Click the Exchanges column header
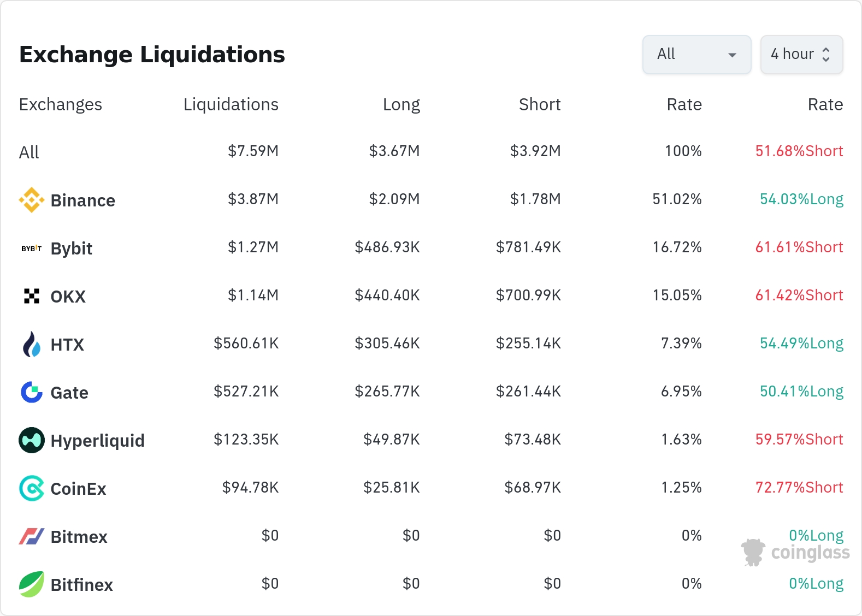 coord(61,104)
